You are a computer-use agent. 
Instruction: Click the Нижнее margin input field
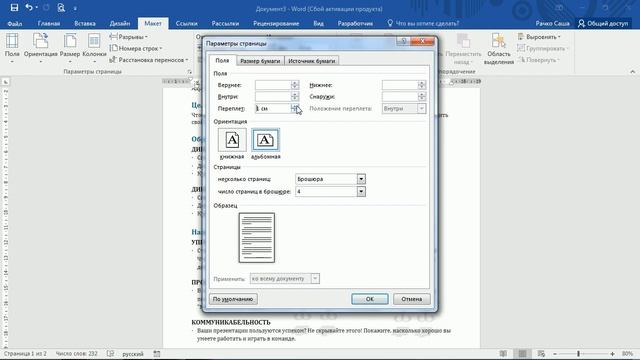tap(400, 85)
